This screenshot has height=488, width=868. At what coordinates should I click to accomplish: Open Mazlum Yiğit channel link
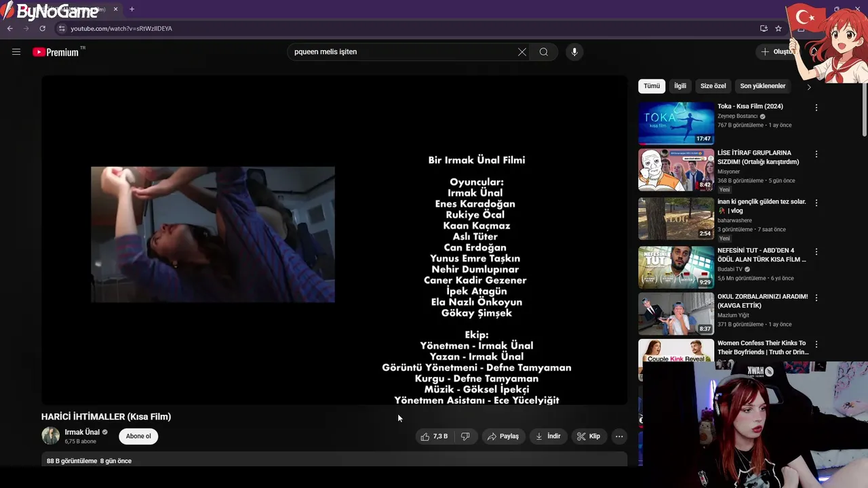[x=733, y=315]
